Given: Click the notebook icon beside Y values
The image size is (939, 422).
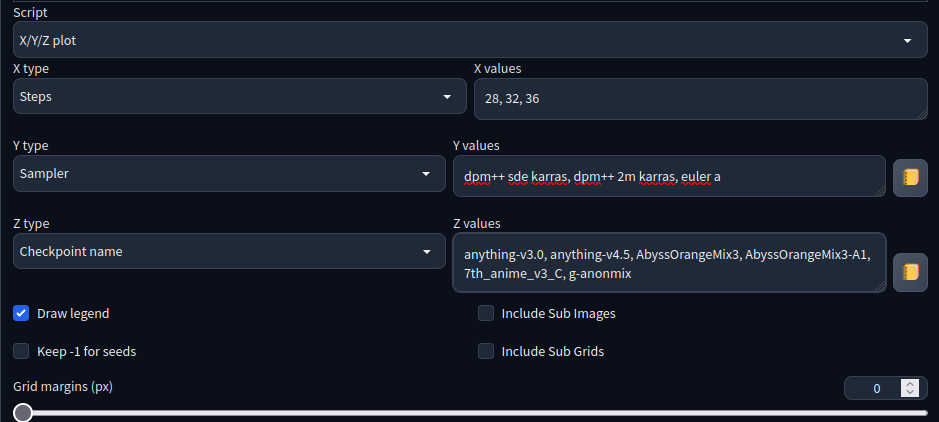Looking at the screenshot, I should (x=910, y=178).
